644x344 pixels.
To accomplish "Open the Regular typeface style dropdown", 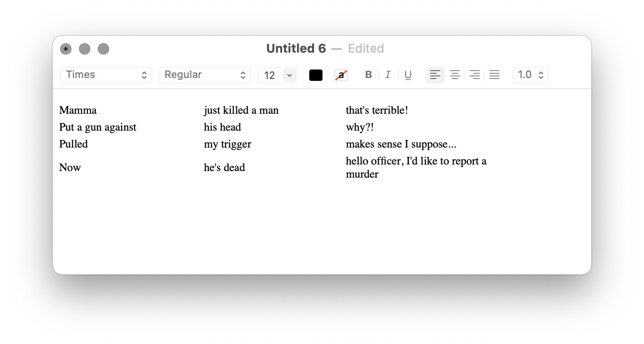I will coord(205,75).
